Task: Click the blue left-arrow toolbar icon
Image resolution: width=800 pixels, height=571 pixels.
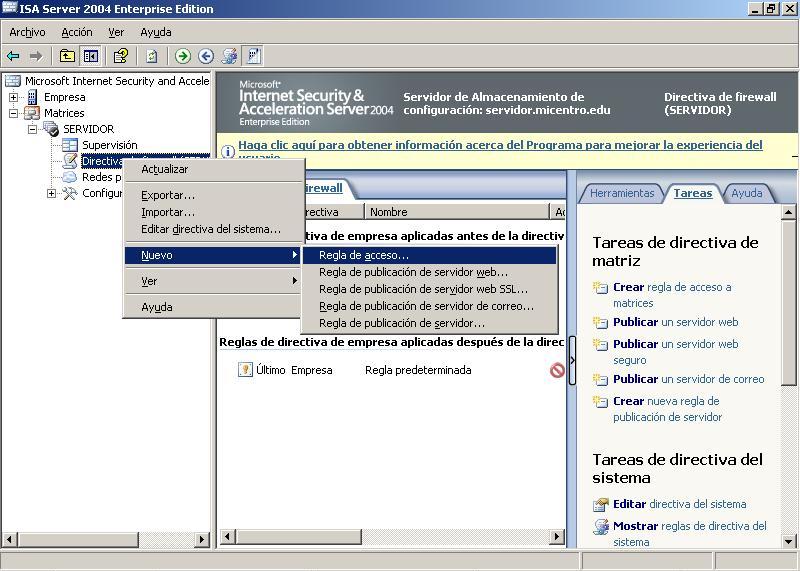Action: click(x=206, y=56)
